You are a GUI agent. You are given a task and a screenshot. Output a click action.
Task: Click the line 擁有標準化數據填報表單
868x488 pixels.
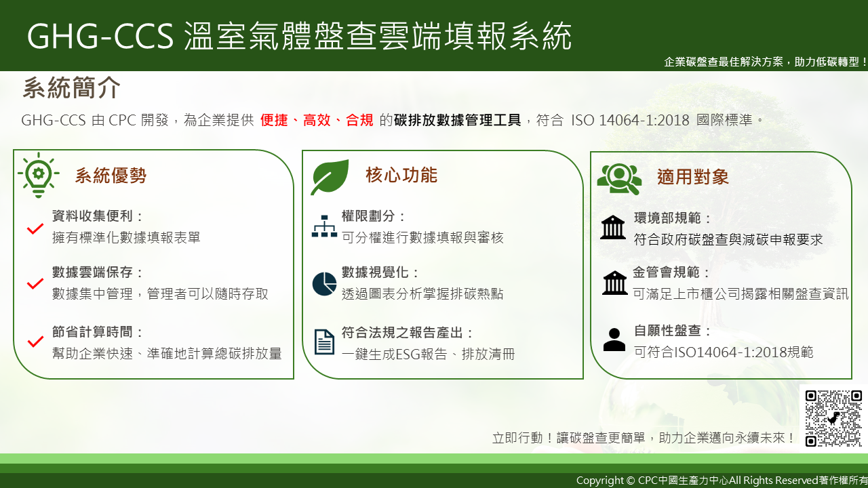[x=126, y=238]
